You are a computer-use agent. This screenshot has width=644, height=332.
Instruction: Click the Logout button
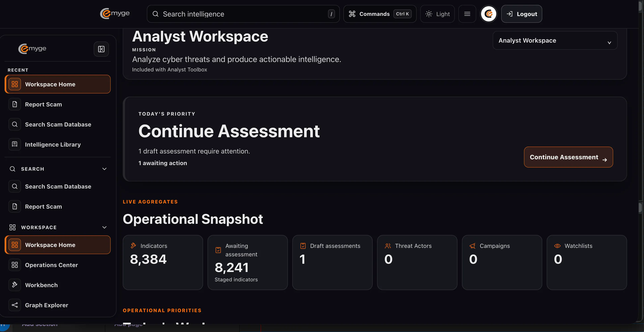click(521, 14)
